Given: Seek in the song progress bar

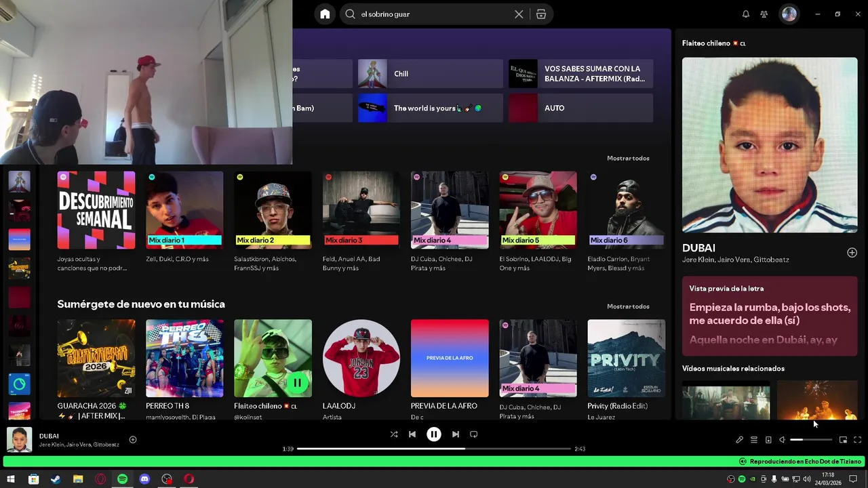Looking at the screenshot, I should (x=434, y=449).
